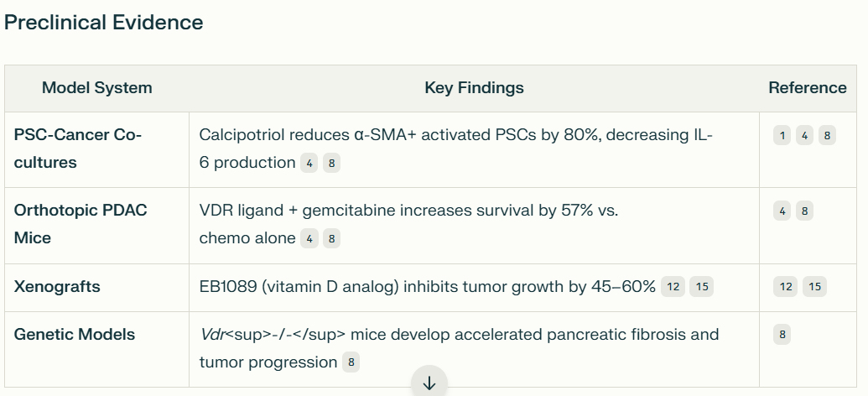This screenshot has width=868, height=396.
Task: Click citation 4 in PSC-Cancer Co-cultures Reference cell
Action: (804, 135)
